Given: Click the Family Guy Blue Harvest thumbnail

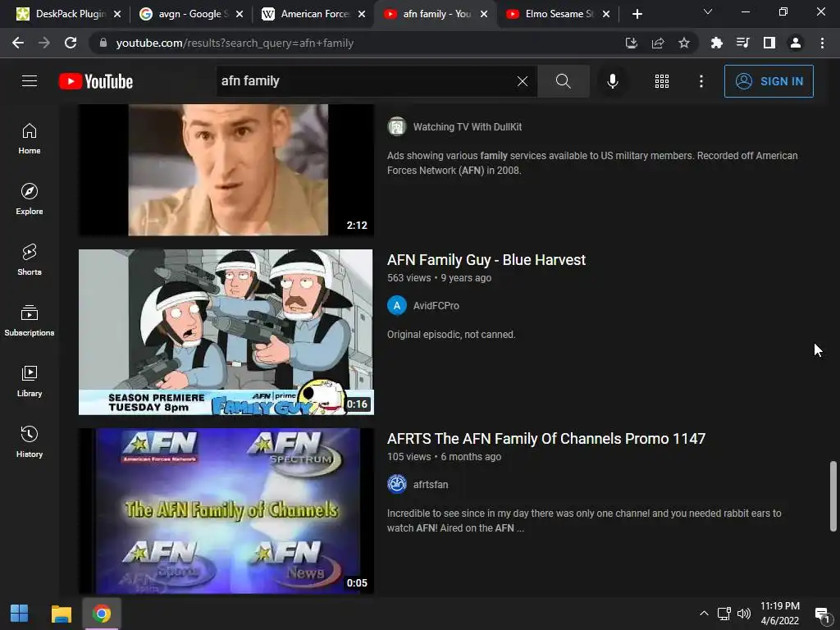Looking at the screenshot, I should point(226,332).
